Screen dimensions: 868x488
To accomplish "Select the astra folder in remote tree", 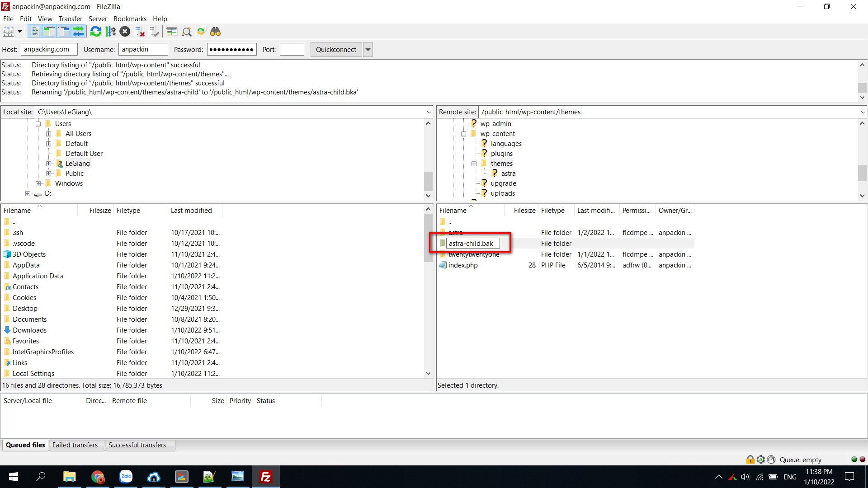I will (508, 174).
